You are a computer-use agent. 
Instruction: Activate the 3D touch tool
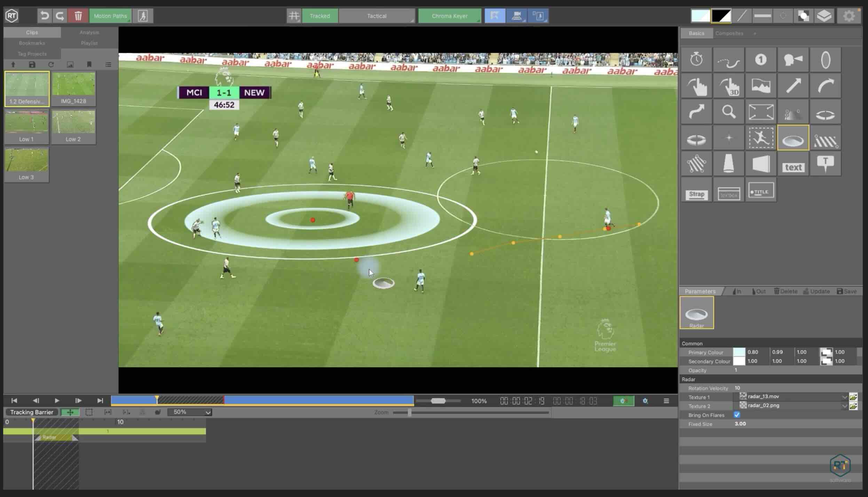[x=729, y=85]
